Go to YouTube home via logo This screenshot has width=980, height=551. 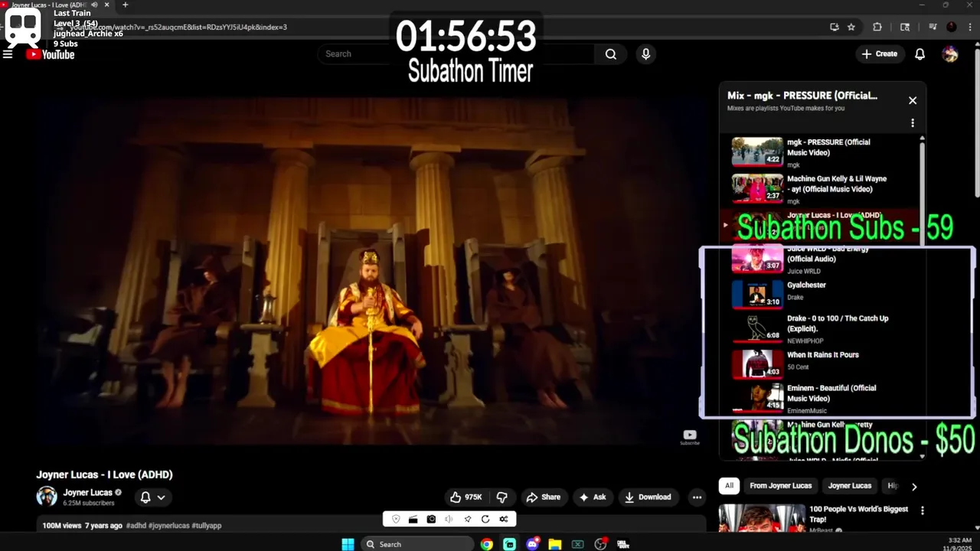(x=51, y=54)
